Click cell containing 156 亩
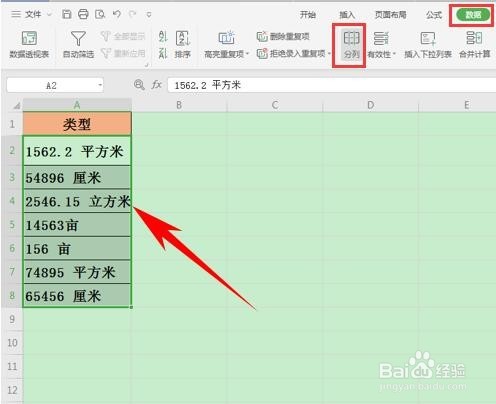This screenshot has width=496, height=404. coord(77,249)
